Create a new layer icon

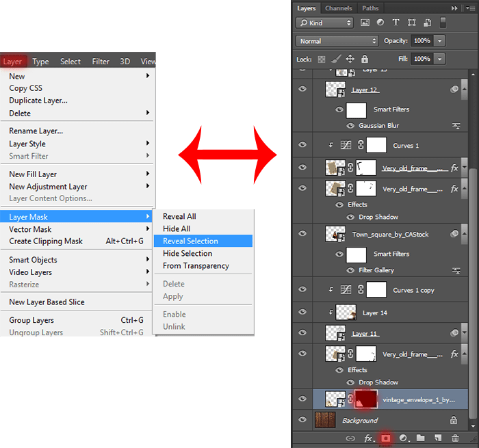438,438
